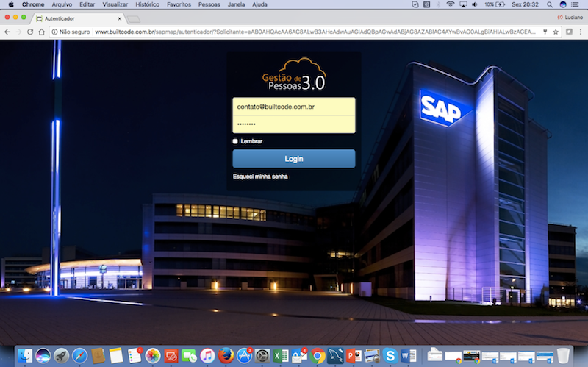This screenshot has width=588, height=367.
Task: Open iTunes music icon in Dock
Action: pos(207,356)
